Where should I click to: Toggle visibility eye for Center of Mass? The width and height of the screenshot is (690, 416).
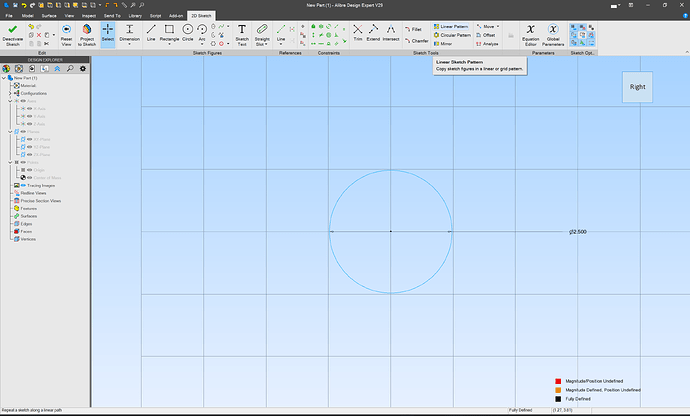pyautogui.click(x=29, y=177)
